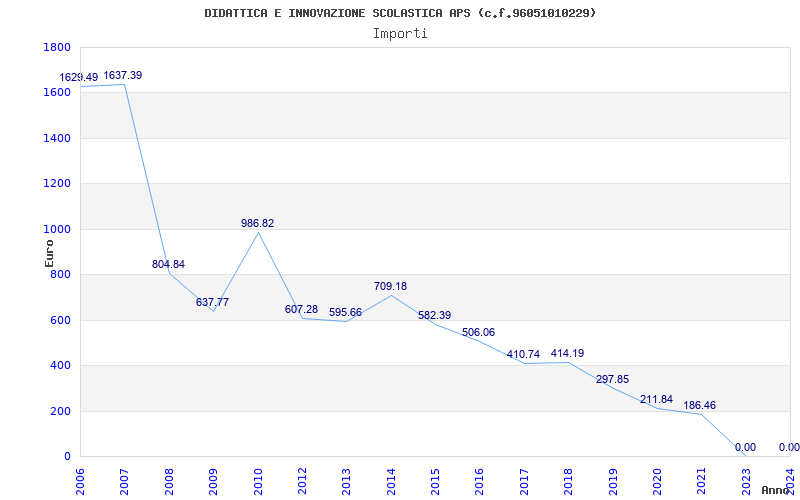Screen dimensions: 800x500
Task: Click the 211.84 data label
Action: click(657, 399)
